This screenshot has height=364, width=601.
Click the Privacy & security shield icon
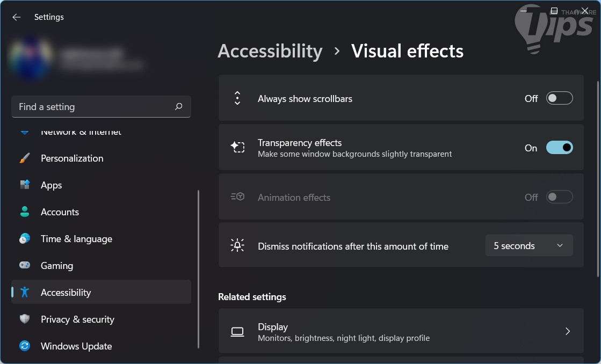point(25,319)
